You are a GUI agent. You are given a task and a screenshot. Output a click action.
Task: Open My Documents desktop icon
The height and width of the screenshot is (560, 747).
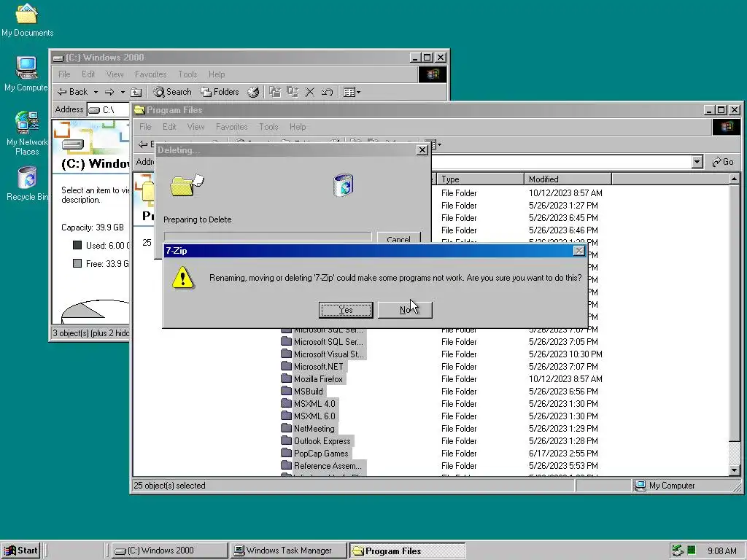(x=27, y=20)
